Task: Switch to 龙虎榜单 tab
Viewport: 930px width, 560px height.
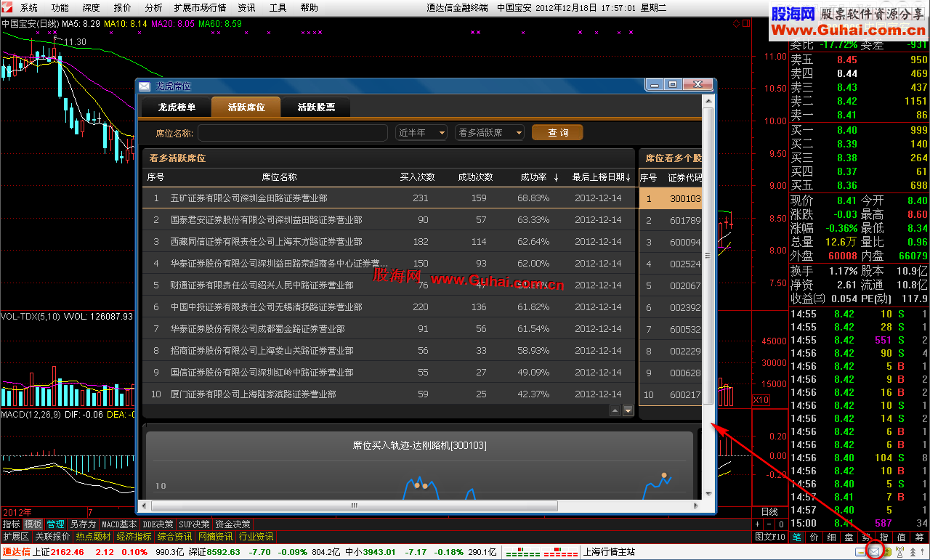Action: point(177,107)
